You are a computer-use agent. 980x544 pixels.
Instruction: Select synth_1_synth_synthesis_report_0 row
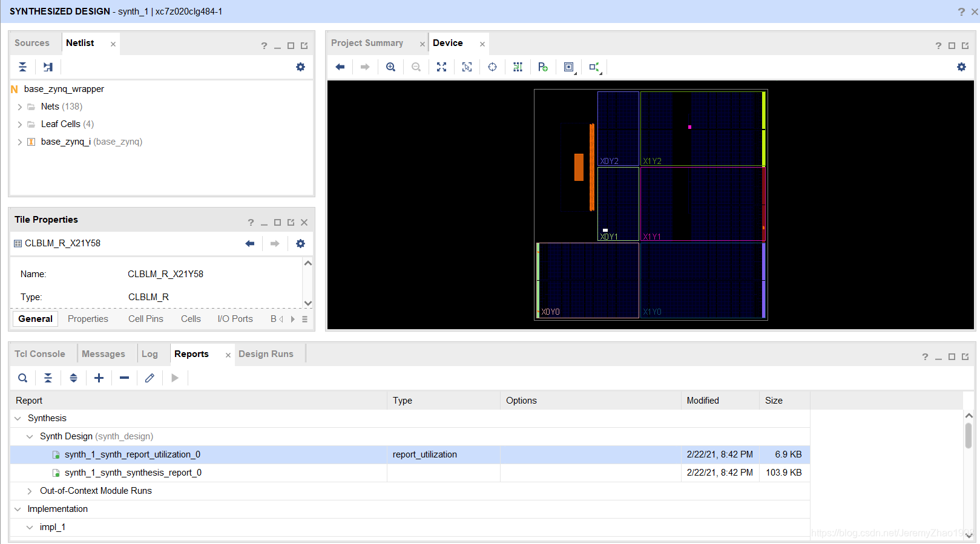[410, 473]
